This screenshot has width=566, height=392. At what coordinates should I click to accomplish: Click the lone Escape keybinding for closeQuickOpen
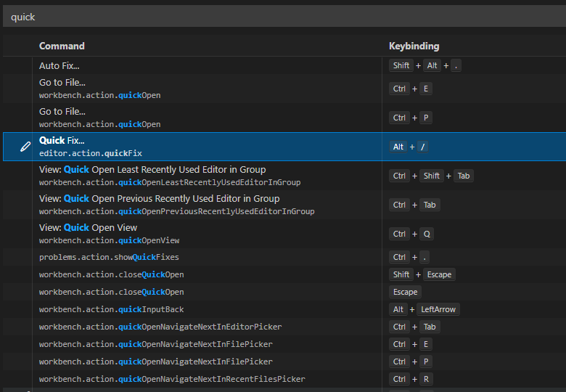click(405, 292)
